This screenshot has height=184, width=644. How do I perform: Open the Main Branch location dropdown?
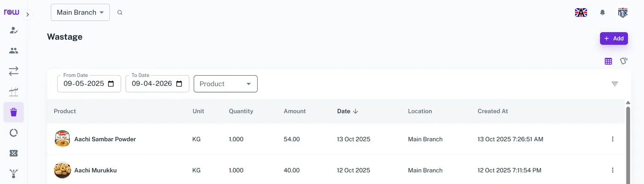80,12
